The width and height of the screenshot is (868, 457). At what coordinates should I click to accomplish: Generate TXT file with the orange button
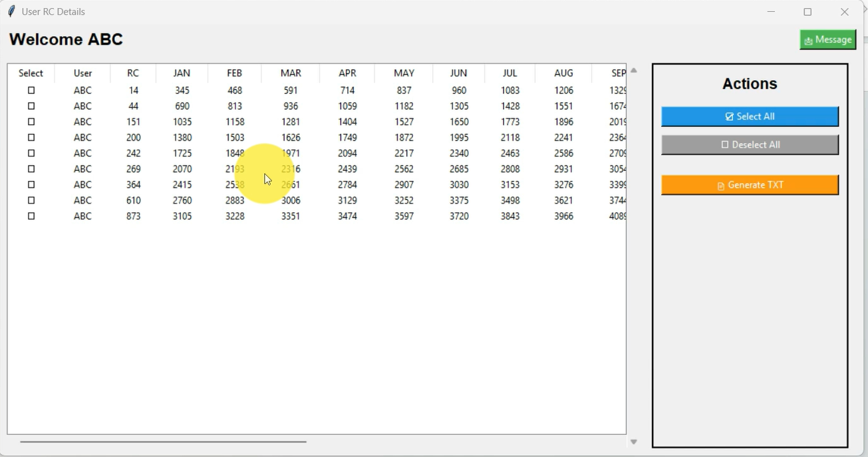click(x=750, y=185)
